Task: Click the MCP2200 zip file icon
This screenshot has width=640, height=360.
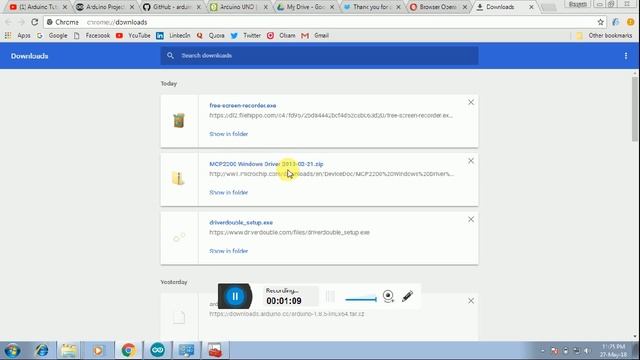Action: [x=178, y=178]
